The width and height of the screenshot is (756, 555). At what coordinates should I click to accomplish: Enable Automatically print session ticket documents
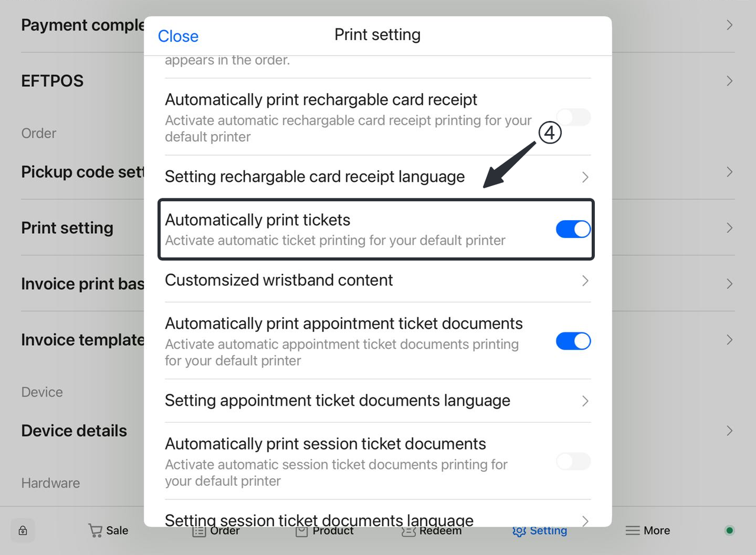573,462
